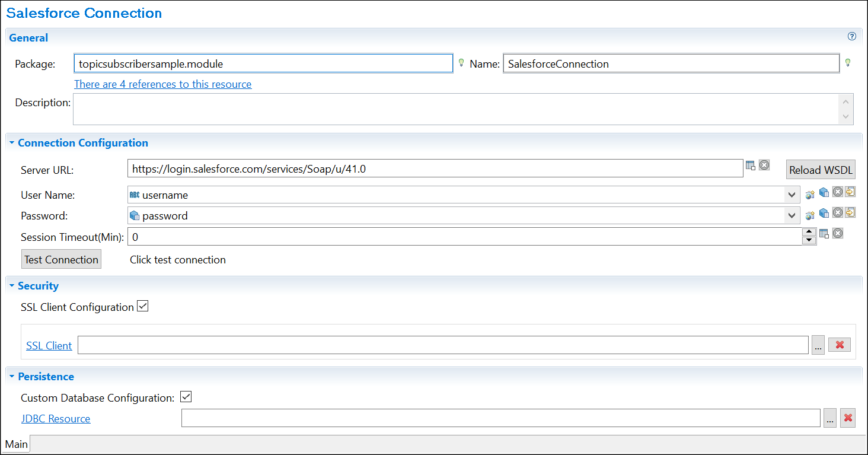Switch Password field to literal value entry
The height and width of the screenshot is (455, 868).
pos(850,212)
